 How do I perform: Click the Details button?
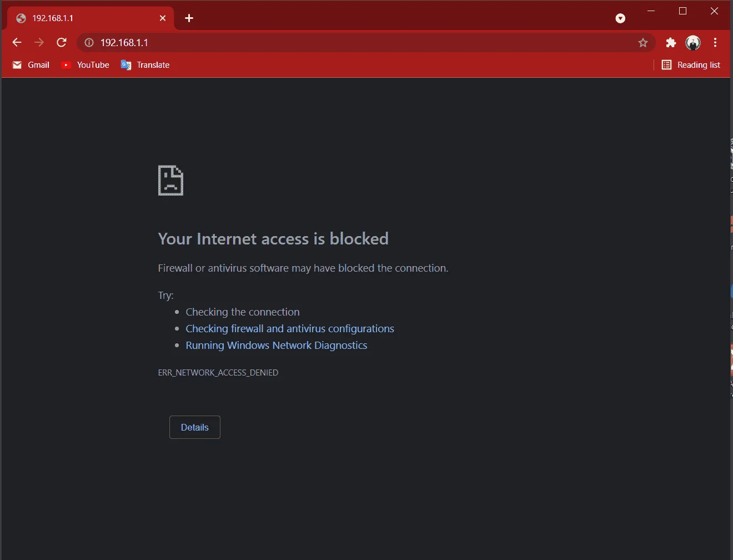click(x=195, y=427)
